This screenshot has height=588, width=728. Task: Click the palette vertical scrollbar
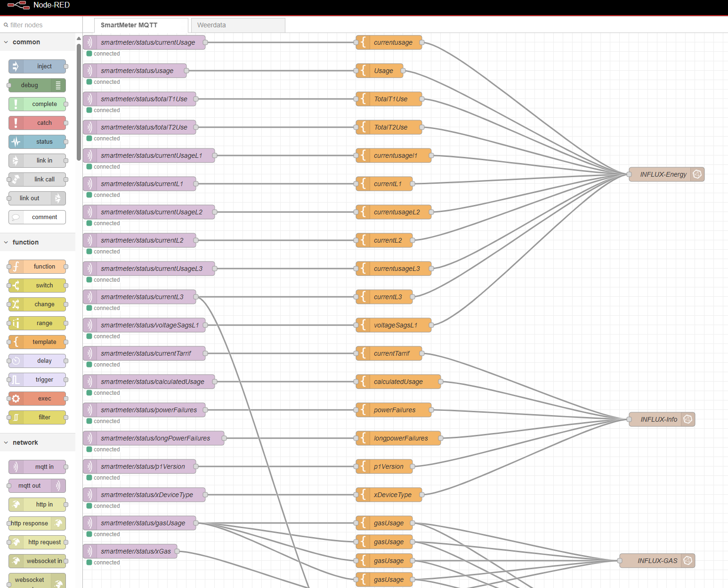(79, 101)
